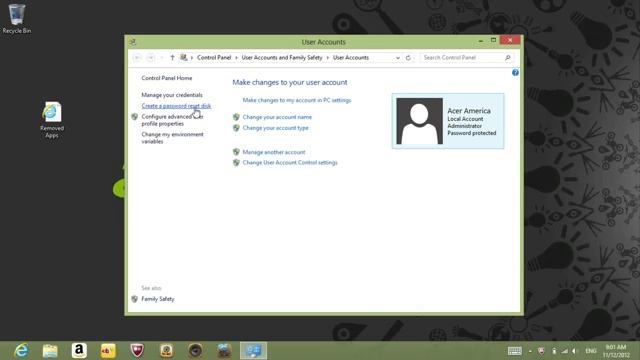640x360 pixels.
Task: Open McAfee shield icon on the taskbar
Action: coord(137,351)
